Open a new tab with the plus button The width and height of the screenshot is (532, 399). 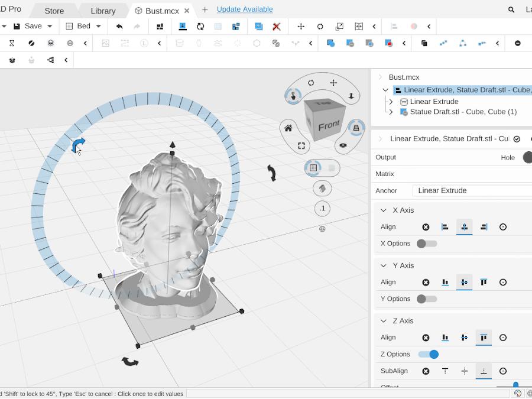tap(205, 9)
